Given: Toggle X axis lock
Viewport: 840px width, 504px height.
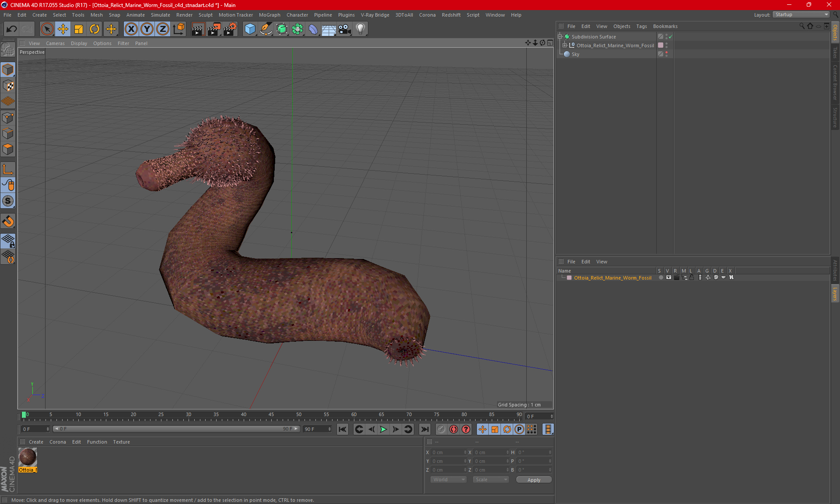Looking at the screenshot, I should coord(131,29).
